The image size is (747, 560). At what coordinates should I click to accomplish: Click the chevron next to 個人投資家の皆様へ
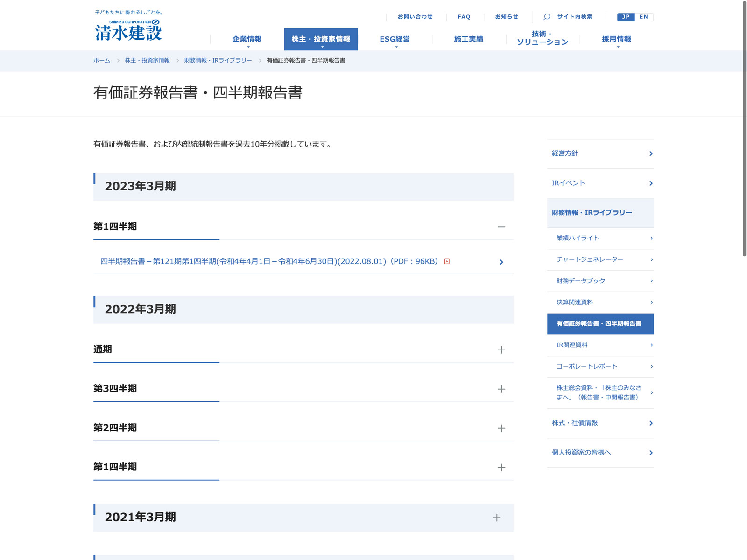(651, 453)
